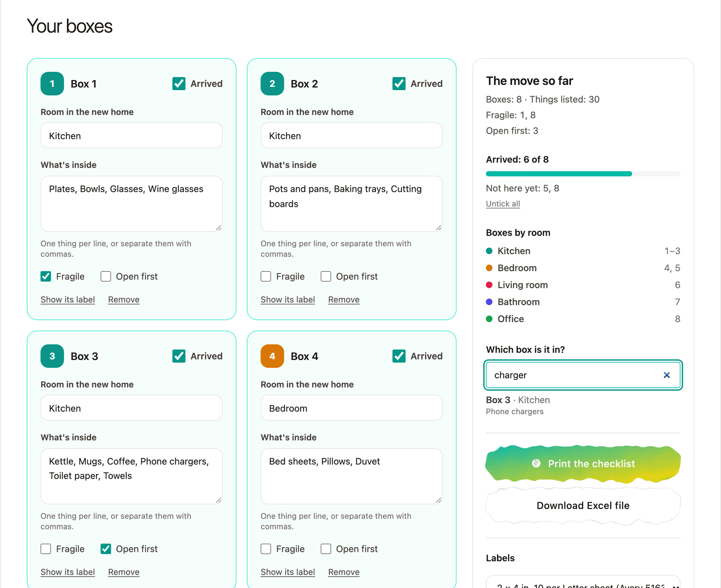Tick Open first on Box 4
The image size is (721, 588).
(326, 549)
